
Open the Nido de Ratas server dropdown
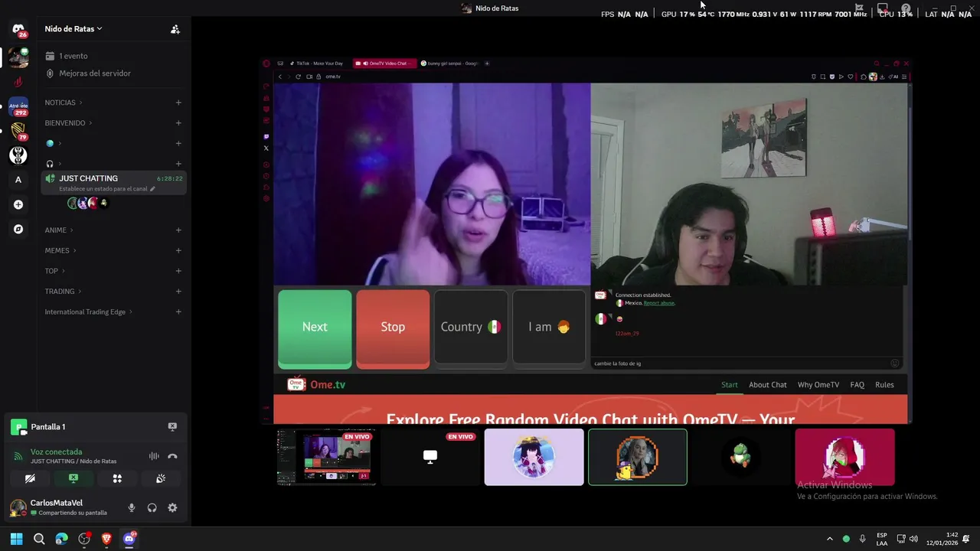pyautogui.click(x=73, y=28)
